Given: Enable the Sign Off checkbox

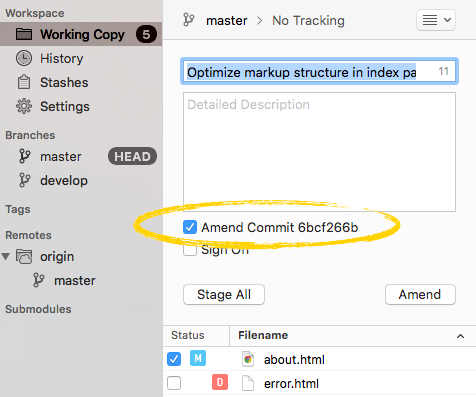Looking at the screenshot, I should point(190,250).
